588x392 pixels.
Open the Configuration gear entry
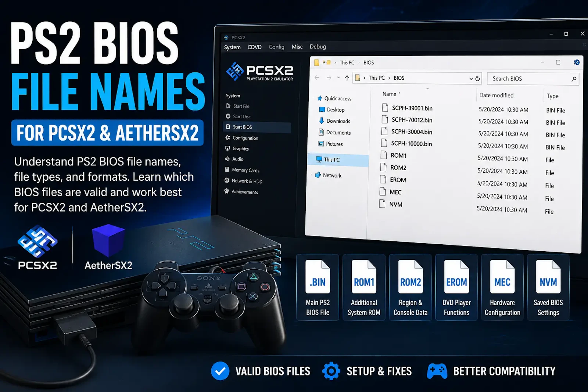[x=242, y=138]
